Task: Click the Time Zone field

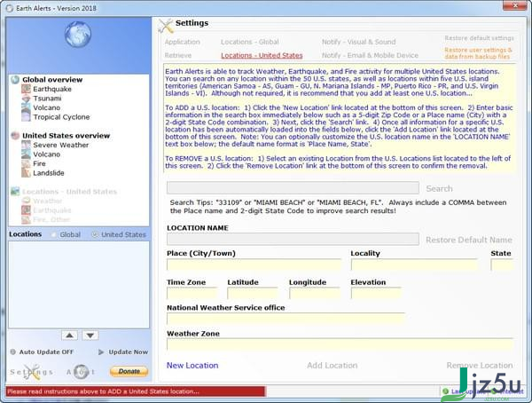Action: [x=192, y=293]
